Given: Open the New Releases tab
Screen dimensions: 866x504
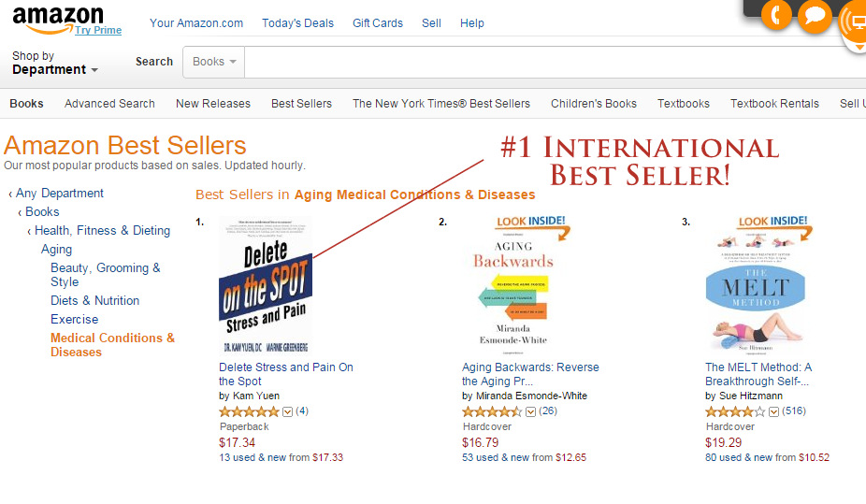Looking at the screenshot, I should [x=212, y=104].
